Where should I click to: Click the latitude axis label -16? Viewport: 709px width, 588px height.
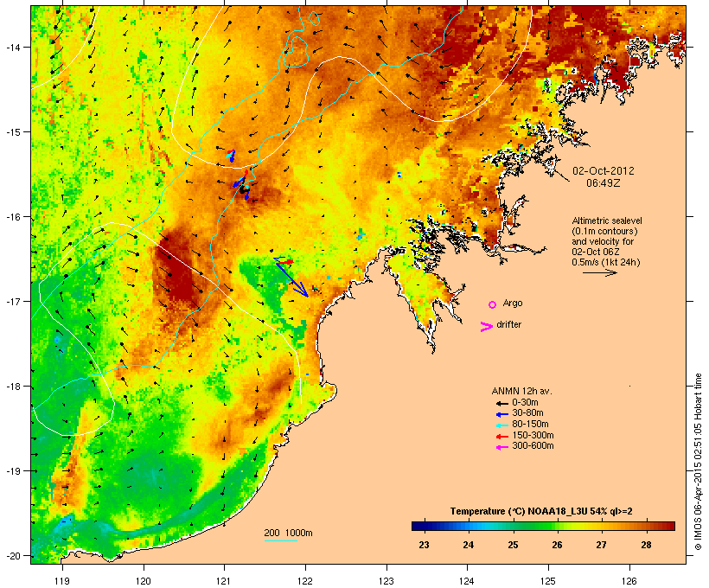click(x=12, y=217)
